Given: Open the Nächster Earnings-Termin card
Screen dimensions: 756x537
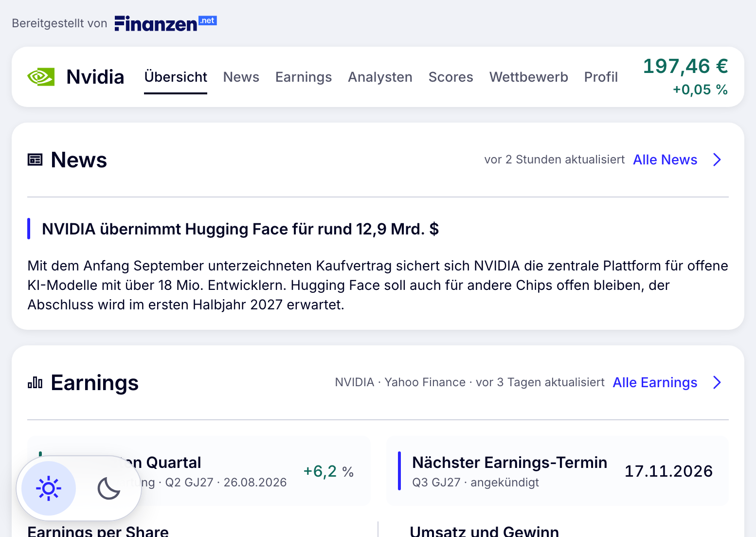Looking at the screenshot, I should pos(558,471).
